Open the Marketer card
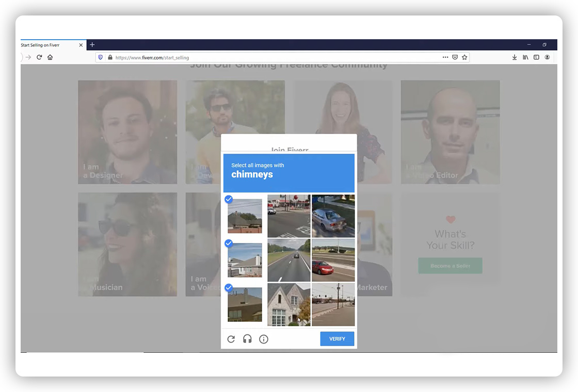This screenshot has width=578, height=392. pyautogui.click(x=374, y=244)
